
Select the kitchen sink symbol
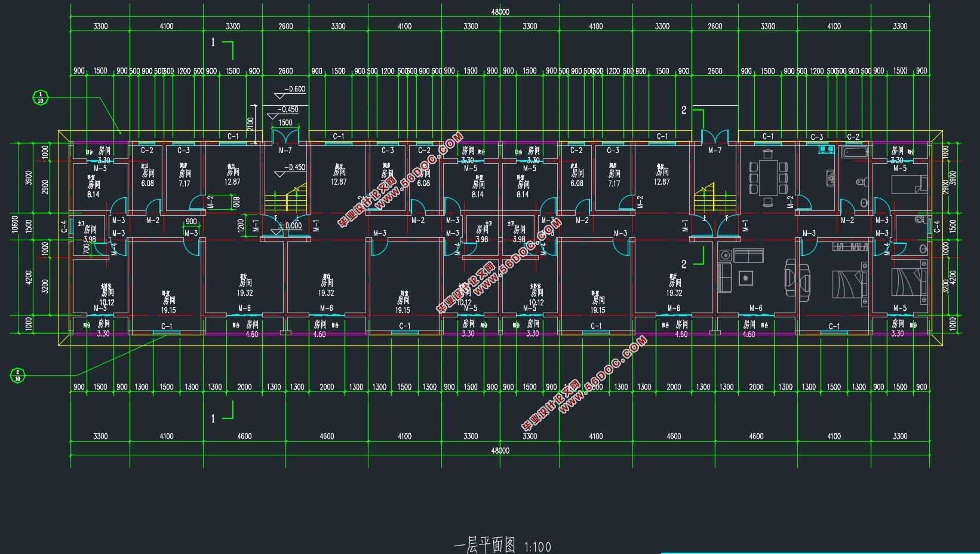pyautogui.click(x=831, y=177)
